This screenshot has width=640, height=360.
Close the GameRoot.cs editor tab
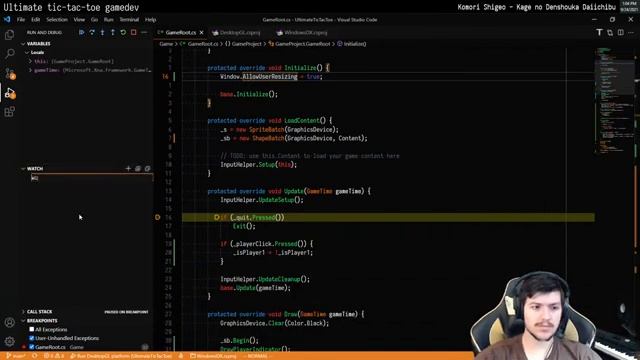[201, 32]
